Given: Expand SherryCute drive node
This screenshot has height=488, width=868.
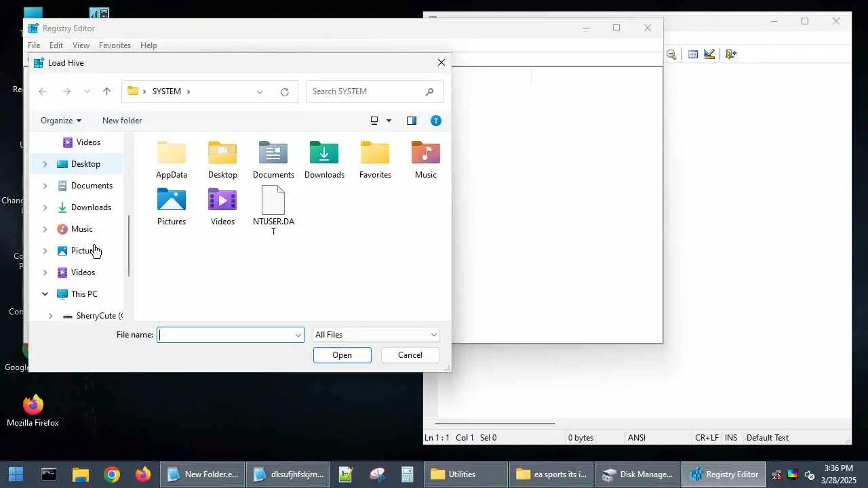Looking at the screenshot, I should (x=51, y=316).
